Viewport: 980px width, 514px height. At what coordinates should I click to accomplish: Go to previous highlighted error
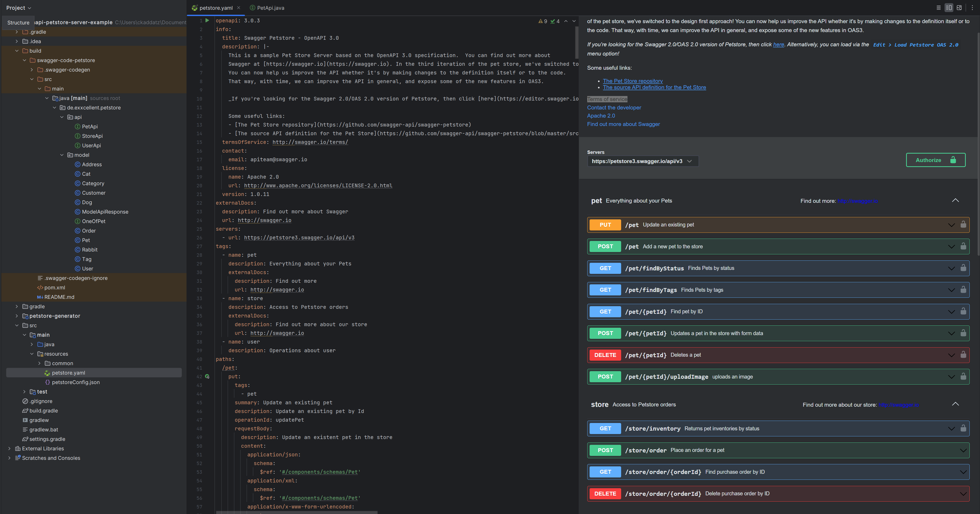566,21
